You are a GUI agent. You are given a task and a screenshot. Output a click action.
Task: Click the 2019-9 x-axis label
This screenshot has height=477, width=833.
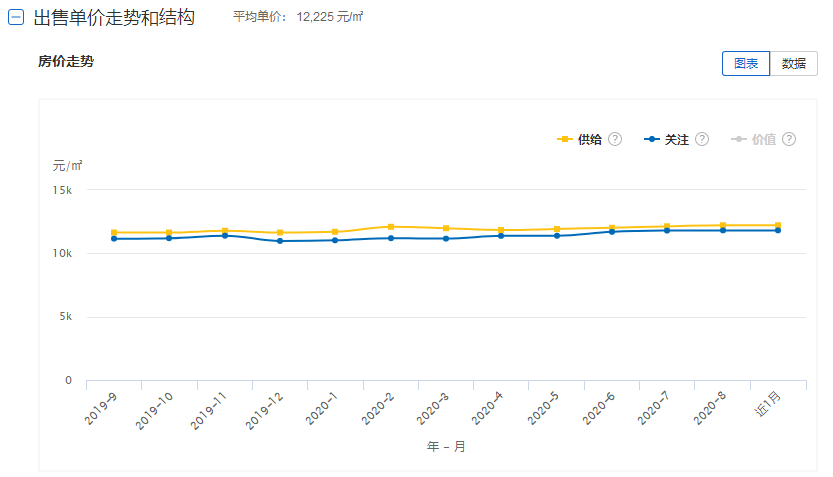(x=101, y=410)
